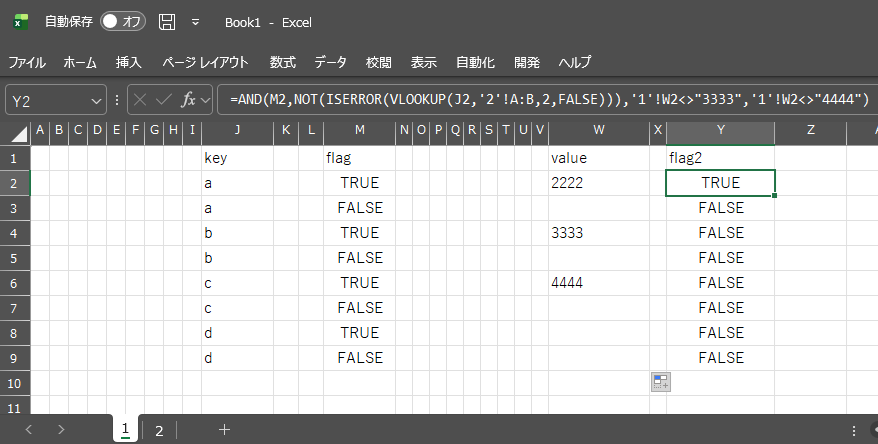Image resolution: width=878 pixels, height=444 pixels.
Task: Click the Excel application icon
Action: [21, 22]
